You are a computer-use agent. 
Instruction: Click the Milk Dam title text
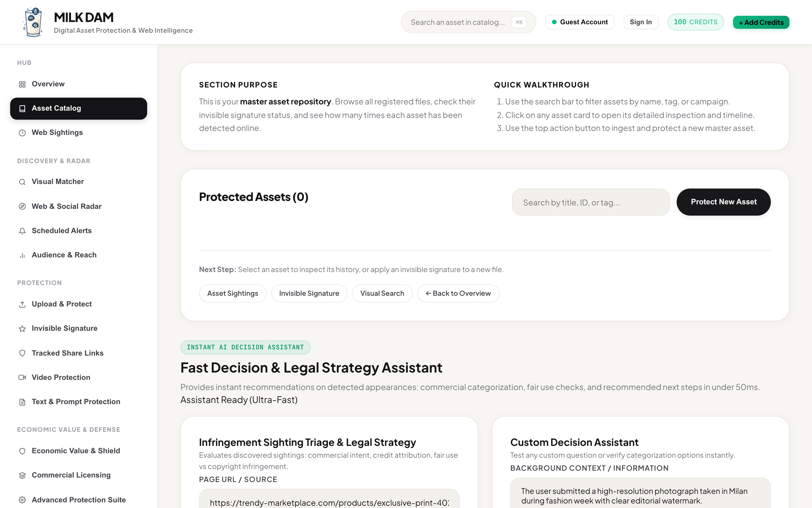click(83, 17)
